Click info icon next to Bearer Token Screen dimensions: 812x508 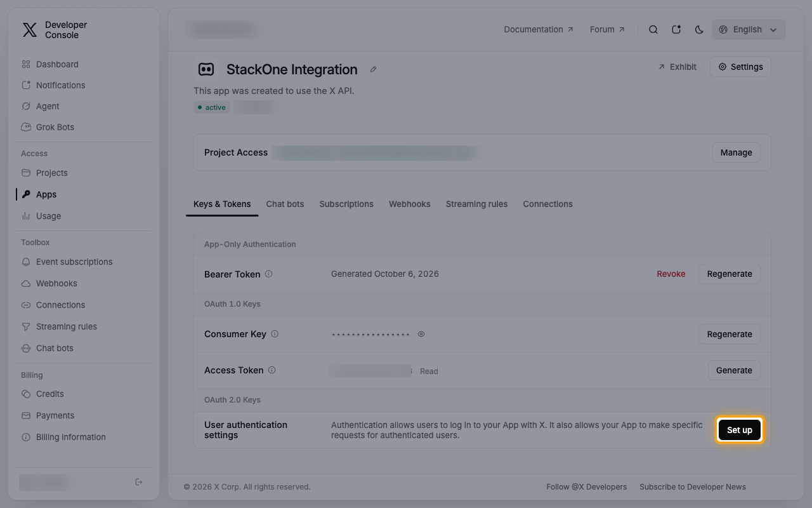(x=268, y=274)
